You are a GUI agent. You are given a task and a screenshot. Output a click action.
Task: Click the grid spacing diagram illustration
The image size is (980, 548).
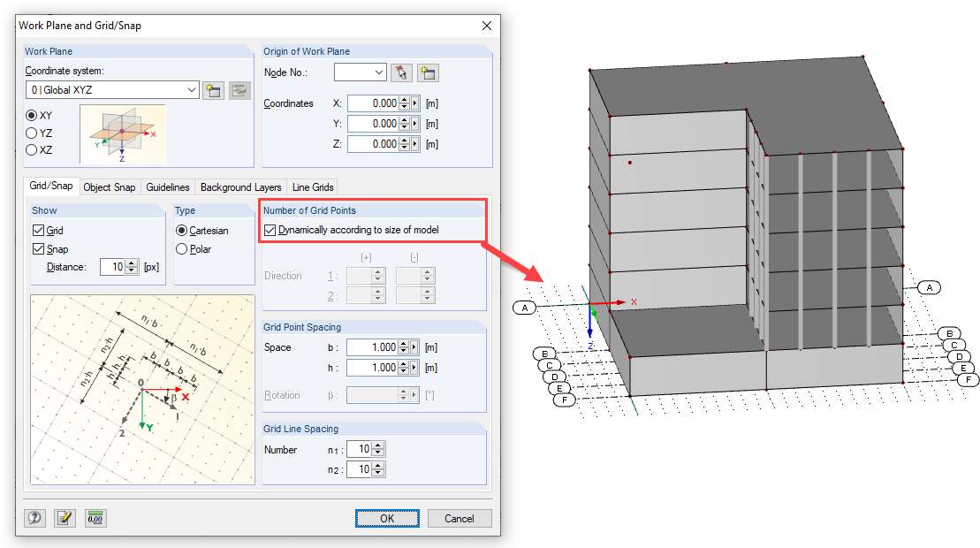click(142, 389)
